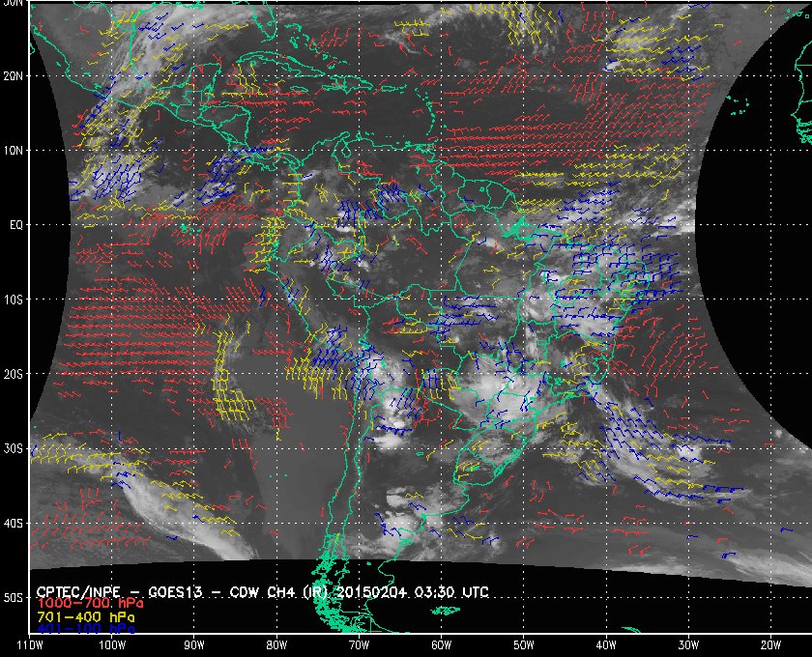Click the blue 401-100 hPa legend entry
This screenshot has width=812, height=657.
point(85,630)
